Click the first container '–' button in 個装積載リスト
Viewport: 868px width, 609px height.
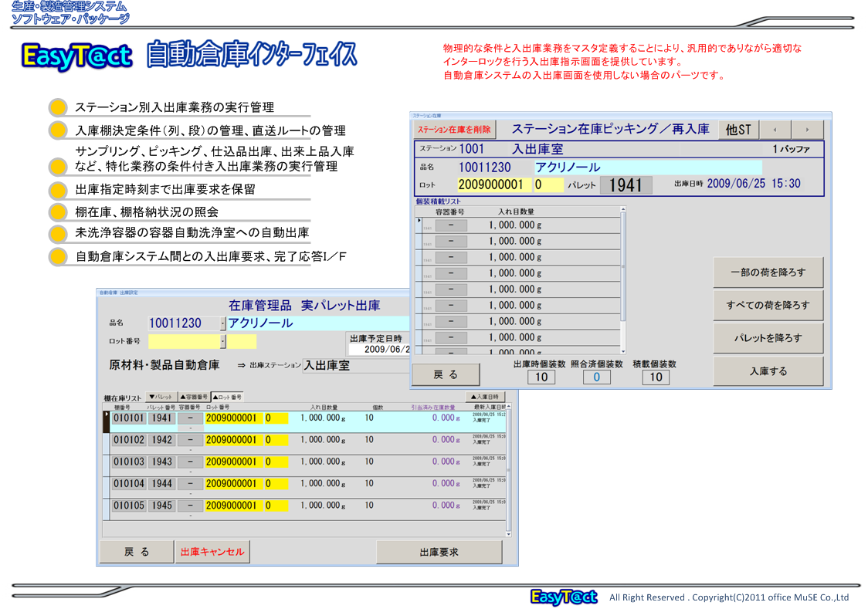[451, 225]
